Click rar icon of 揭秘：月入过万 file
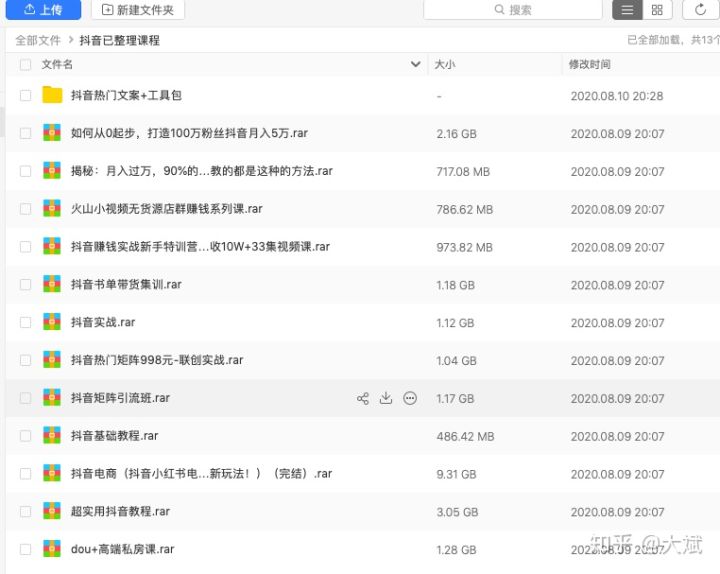Viewport: 720px width, 574px height. click(x=52, y=171)
